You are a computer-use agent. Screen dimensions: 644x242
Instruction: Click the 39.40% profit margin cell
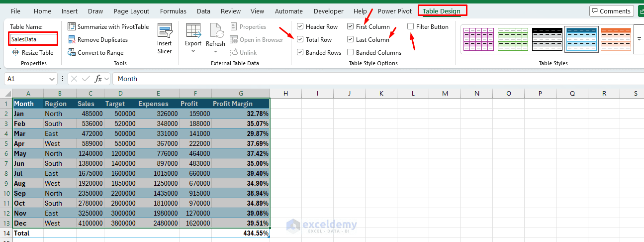[x=241, y=173]
